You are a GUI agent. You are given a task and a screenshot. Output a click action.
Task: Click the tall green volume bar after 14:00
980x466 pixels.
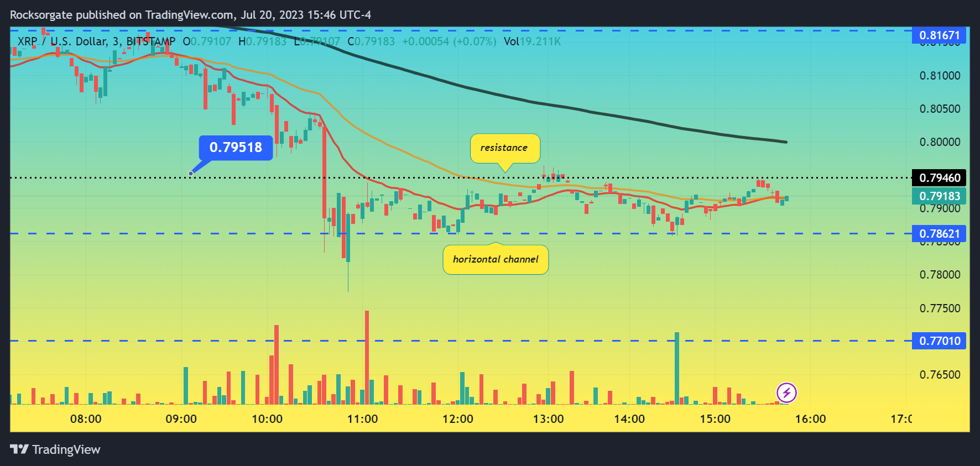(x=676, y=368)
